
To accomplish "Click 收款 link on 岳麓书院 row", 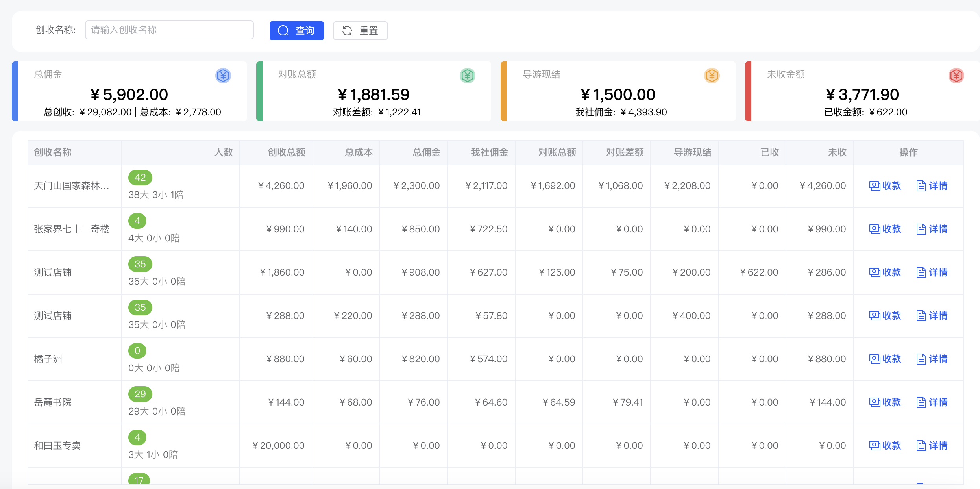I will (885, 402).
